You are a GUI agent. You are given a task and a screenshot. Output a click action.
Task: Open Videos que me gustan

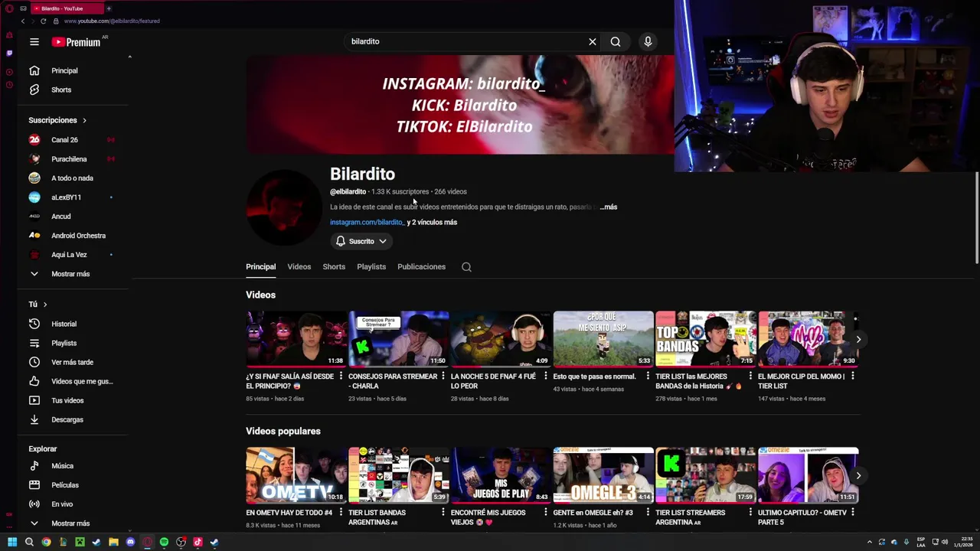click(74, 381)
